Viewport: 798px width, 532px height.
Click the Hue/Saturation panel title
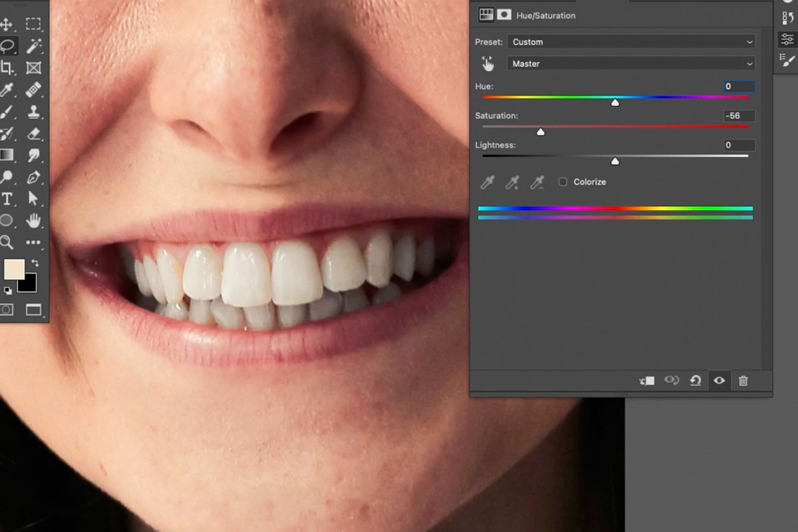546,15
